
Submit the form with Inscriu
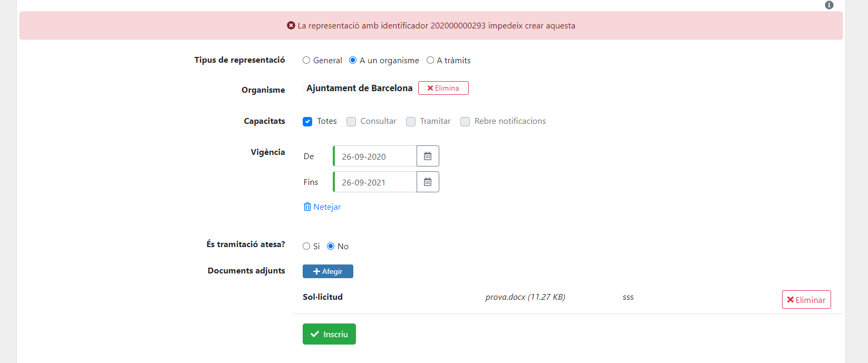tap(329, 334)
